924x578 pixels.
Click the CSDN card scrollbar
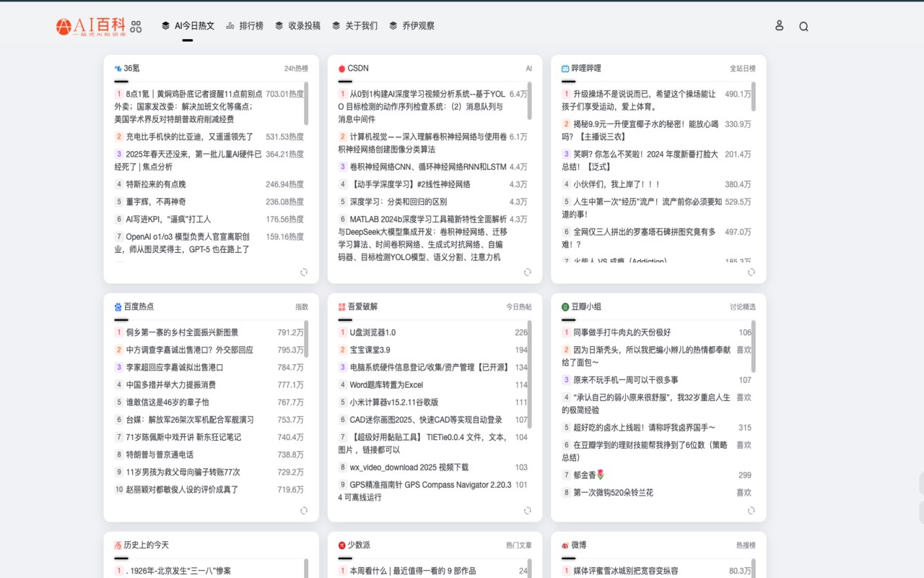point(530,101)
